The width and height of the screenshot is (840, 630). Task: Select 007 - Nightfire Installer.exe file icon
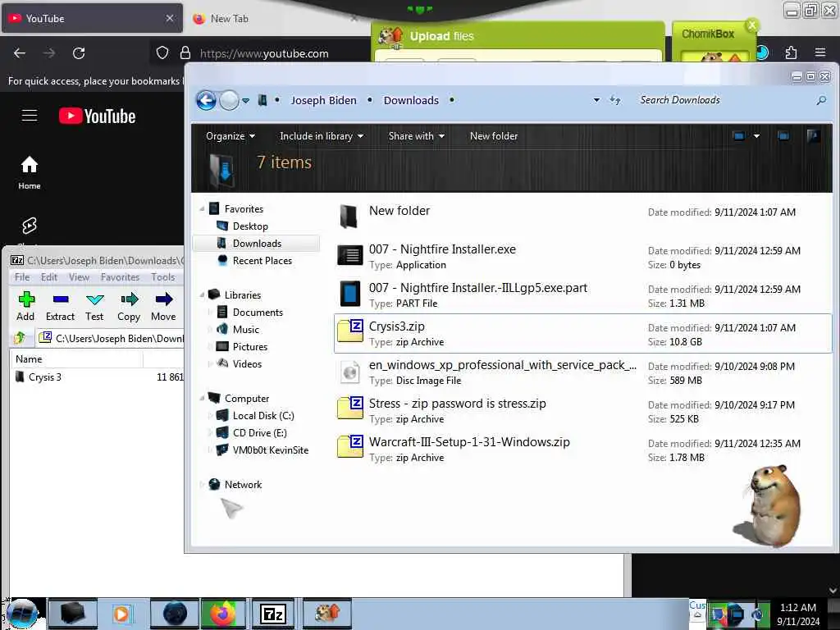349,255
